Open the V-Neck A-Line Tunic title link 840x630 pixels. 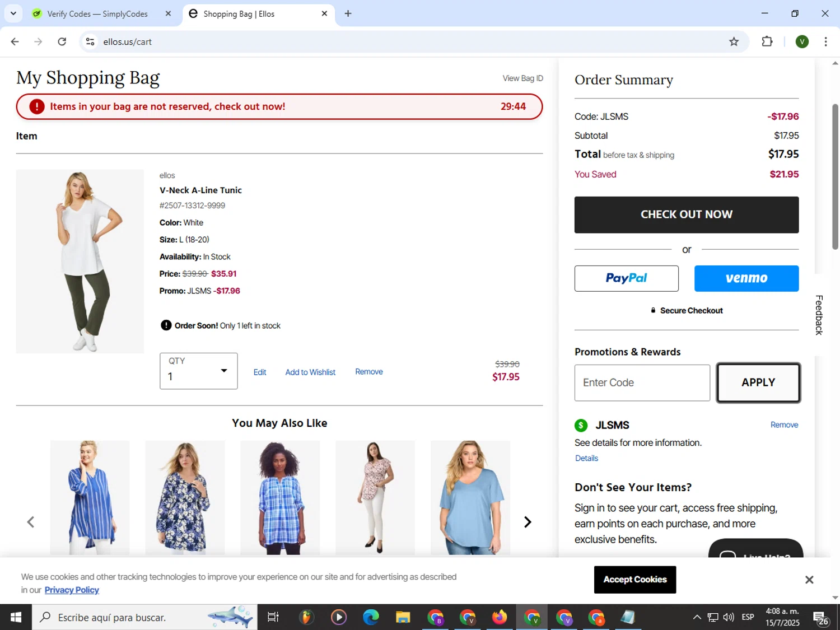[x=200, y=190]
